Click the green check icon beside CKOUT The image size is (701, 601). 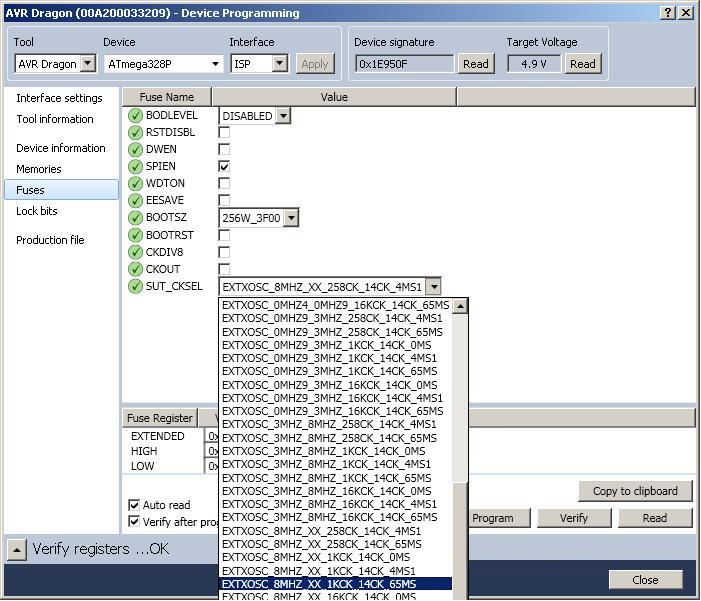click(135, 269)
